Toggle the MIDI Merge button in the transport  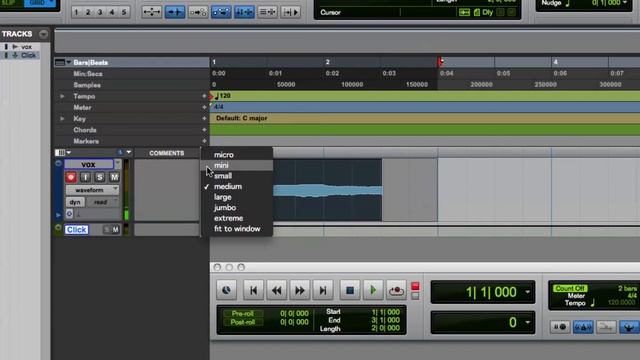606,327
